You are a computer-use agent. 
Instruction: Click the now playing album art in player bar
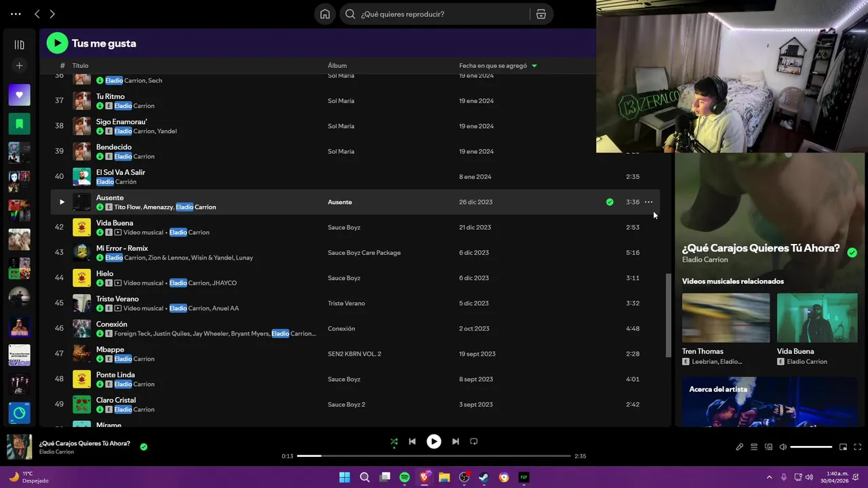(x=19, y=447)
